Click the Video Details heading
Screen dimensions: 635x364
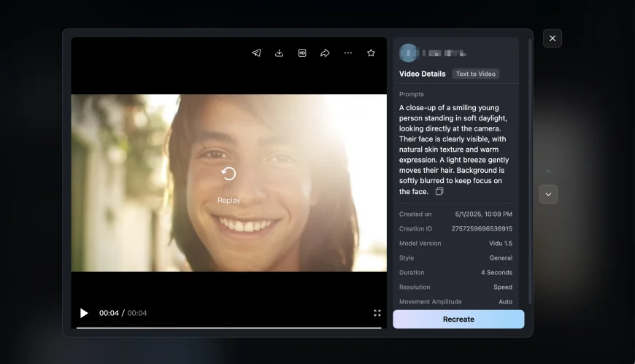(x=422, y=74)
